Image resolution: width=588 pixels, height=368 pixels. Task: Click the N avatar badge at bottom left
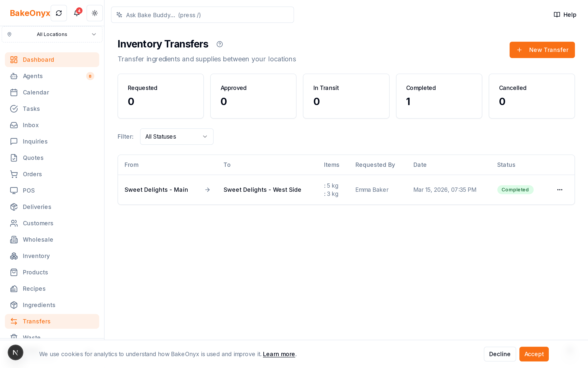[15, 352]
